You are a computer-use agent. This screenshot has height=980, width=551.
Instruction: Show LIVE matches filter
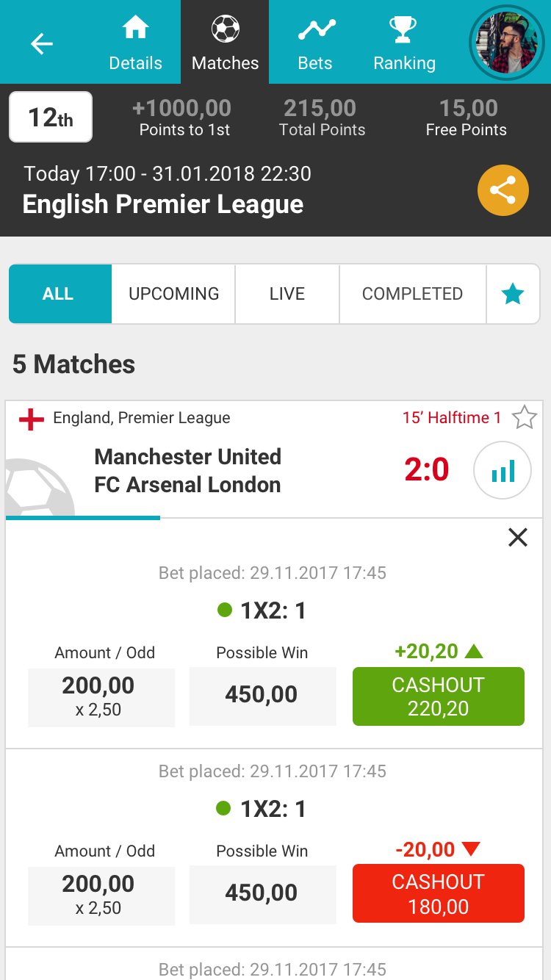coord(287,295)
